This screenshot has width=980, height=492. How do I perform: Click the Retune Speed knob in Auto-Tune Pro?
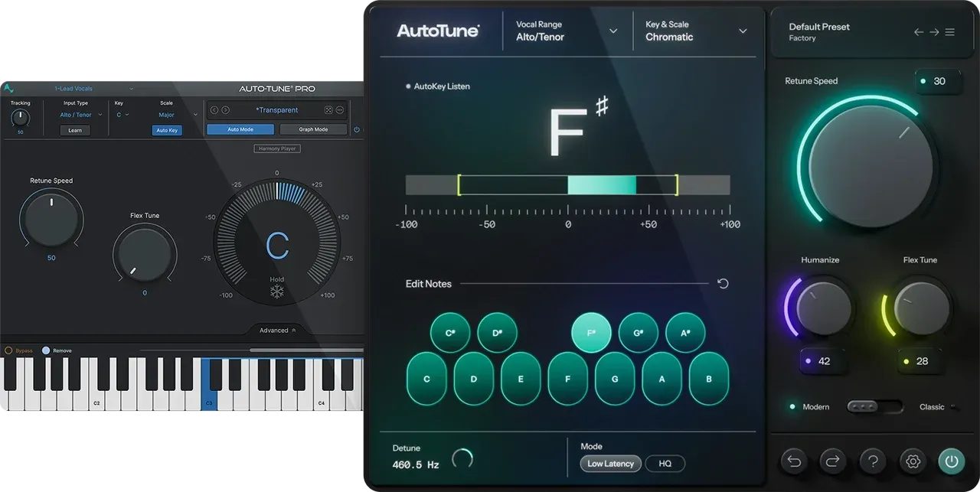(x=51, y=220)
